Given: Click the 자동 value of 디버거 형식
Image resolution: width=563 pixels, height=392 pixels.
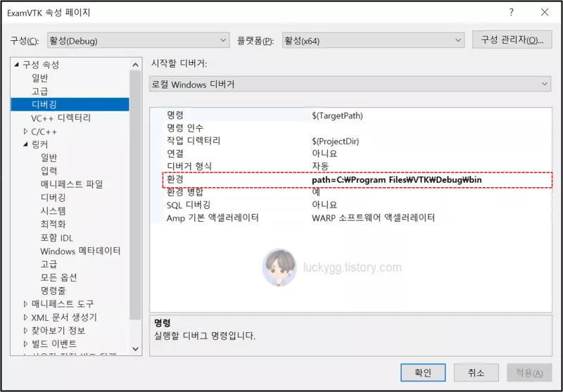Looking at the screenshot, I should tap(321, 167).
